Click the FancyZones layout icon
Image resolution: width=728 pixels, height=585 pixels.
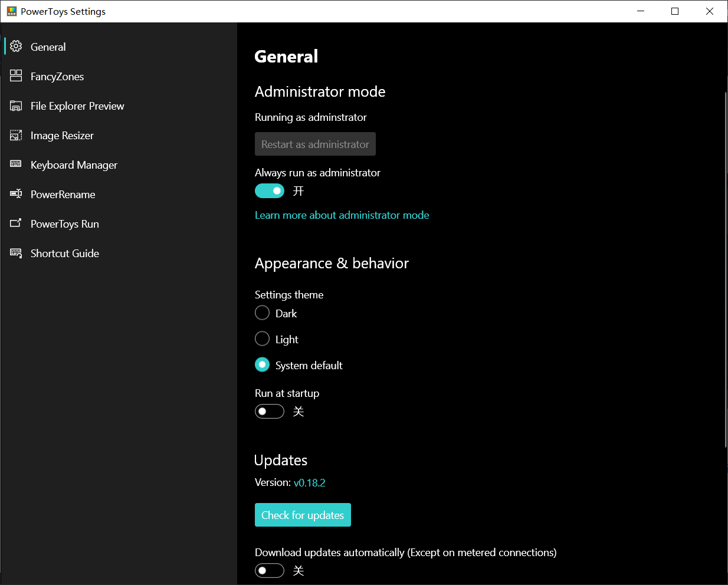[x=16, y=76]
